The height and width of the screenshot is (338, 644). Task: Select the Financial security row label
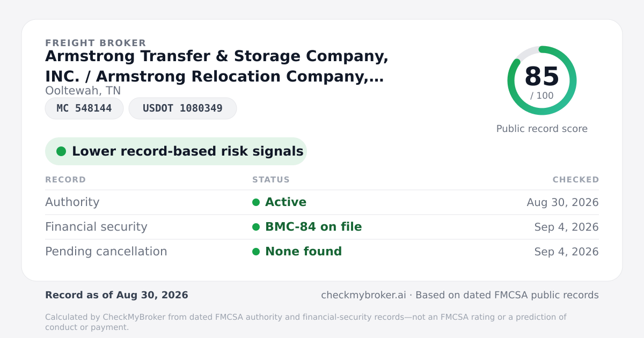pos(96,227)
